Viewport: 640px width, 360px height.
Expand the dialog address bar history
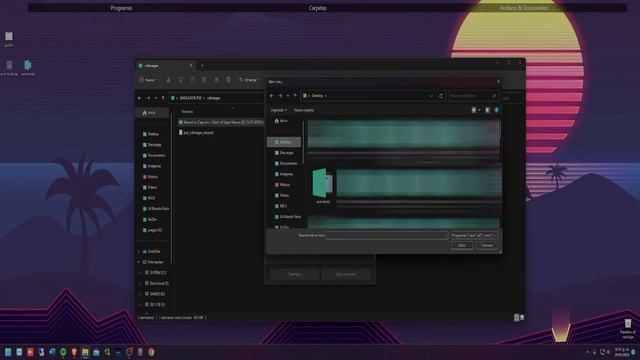tap(431, 96)
